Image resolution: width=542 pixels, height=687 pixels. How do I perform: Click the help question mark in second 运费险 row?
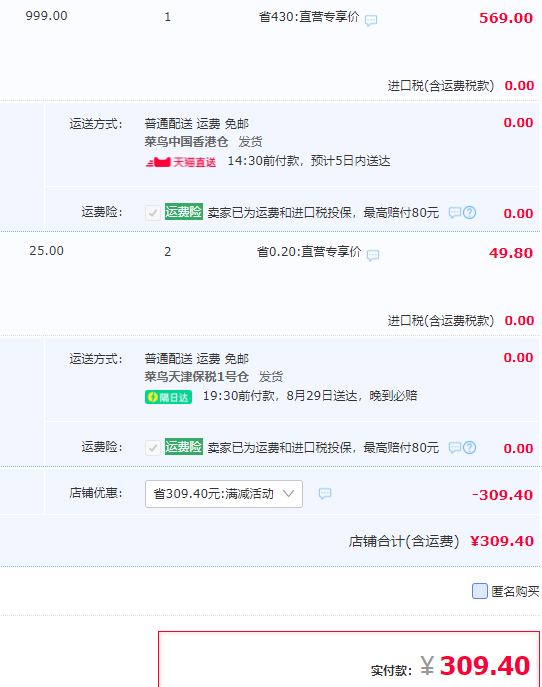pos(470,448)
